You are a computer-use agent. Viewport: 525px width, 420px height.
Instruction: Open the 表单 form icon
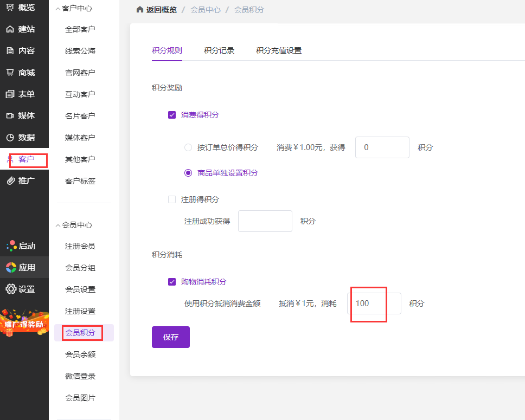point(10,94)
